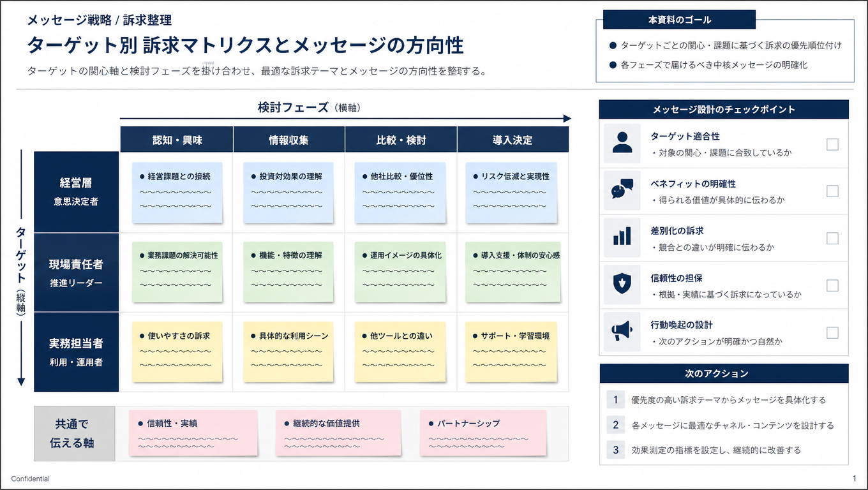This screenshot has height=490, width=868.
Task: Click the sub-text 得られる価値が具体的に伝わるか
Action: (717, 200)
